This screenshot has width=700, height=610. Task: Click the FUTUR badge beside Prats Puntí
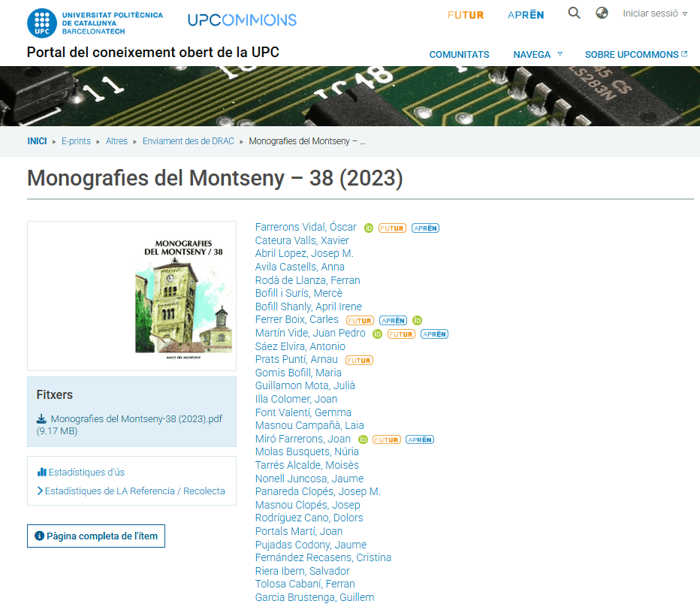[359, 360]
